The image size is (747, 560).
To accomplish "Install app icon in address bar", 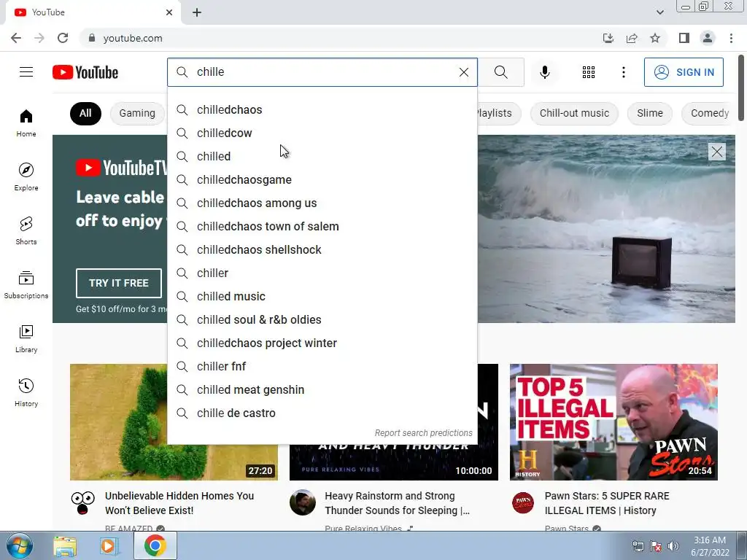I will click(608, 38).
